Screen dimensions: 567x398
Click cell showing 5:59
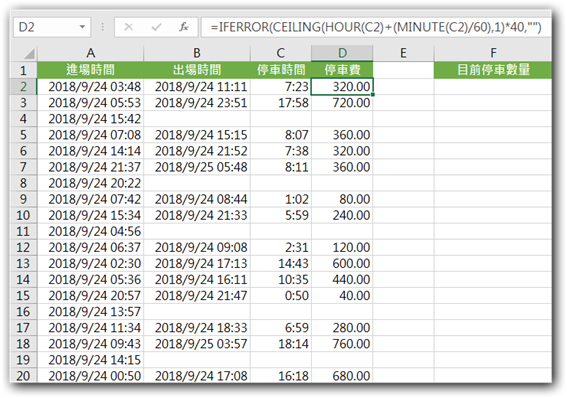281,215
